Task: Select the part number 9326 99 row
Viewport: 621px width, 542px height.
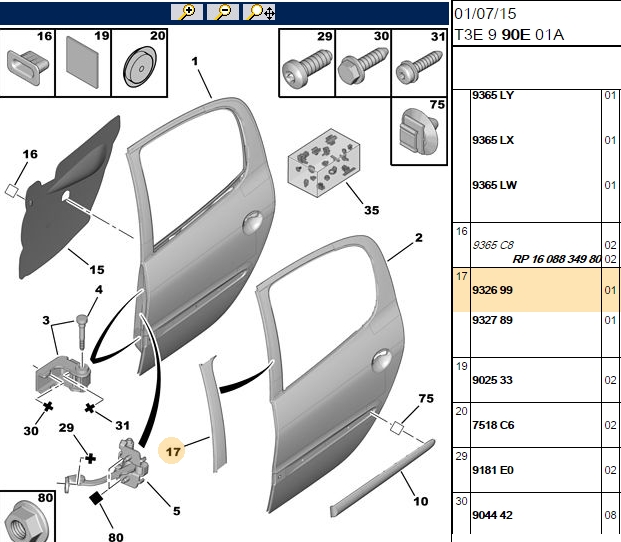Action: pyautogui.click(x=536, y=290)
